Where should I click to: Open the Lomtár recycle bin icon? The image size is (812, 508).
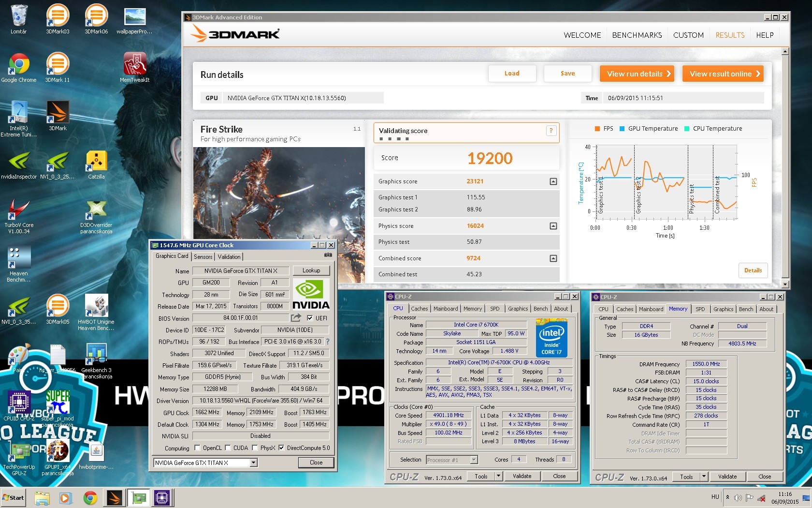pyautogui.click(x=19, y=19)
